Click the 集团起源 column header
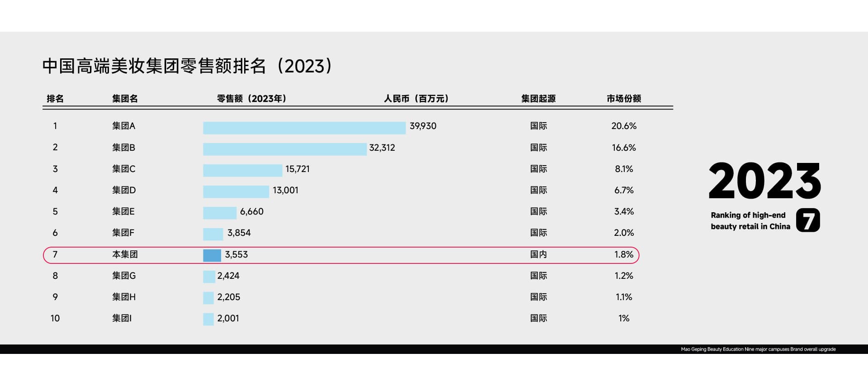This screenshot has width=868, height=377. pos(538,99)
